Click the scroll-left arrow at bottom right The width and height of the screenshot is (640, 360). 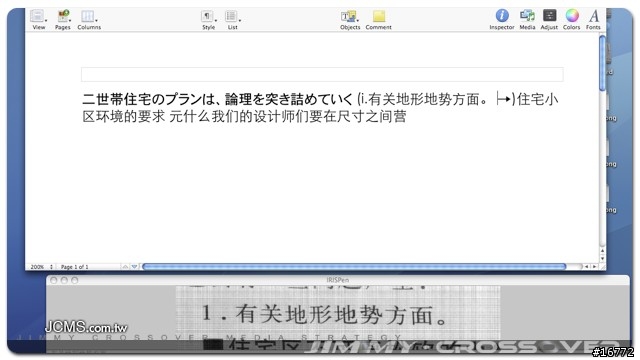[x=587, y=267]
